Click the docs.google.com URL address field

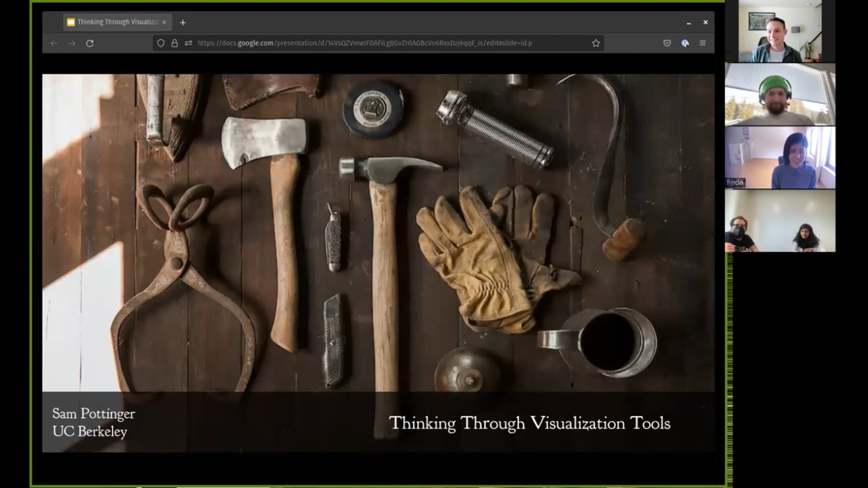click(365, 43)
